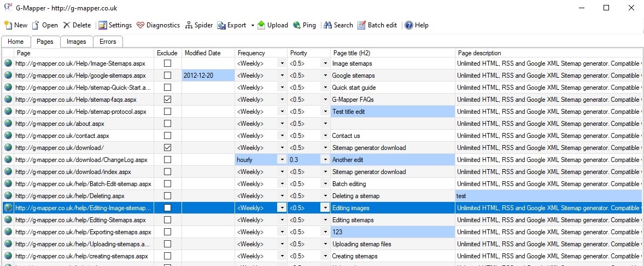Switch to the Errors tab
The image size is (644, 266).
[108, 42]
